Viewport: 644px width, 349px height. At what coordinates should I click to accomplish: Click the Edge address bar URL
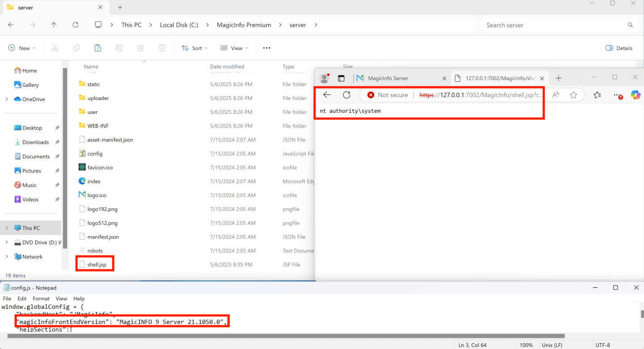(481, 95)
